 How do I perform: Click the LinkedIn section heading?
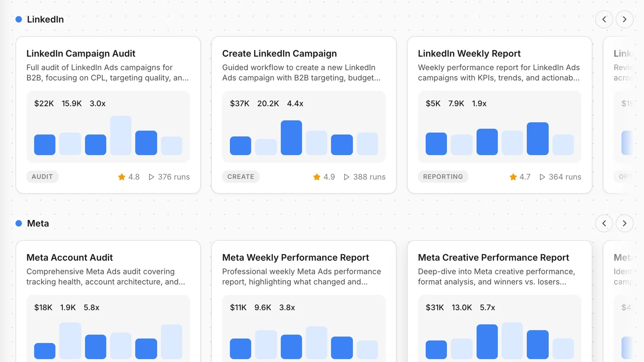[x=45, y=19]
